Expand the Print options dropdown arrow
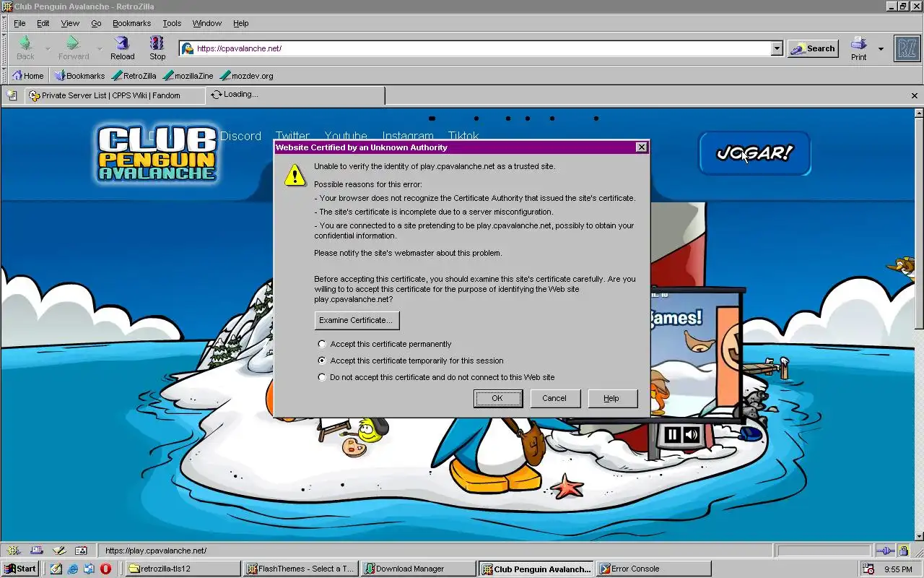Image resolution: width=924 pixels, height=578 pixels. pyautogui.click(x=881, y=48)
